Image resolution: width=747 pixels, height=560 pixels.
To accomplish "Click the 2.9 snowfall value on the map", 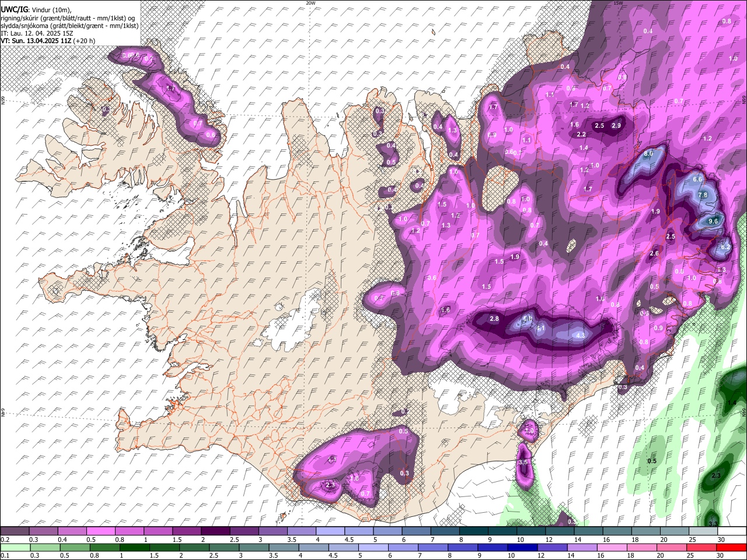I will point(616,126).
